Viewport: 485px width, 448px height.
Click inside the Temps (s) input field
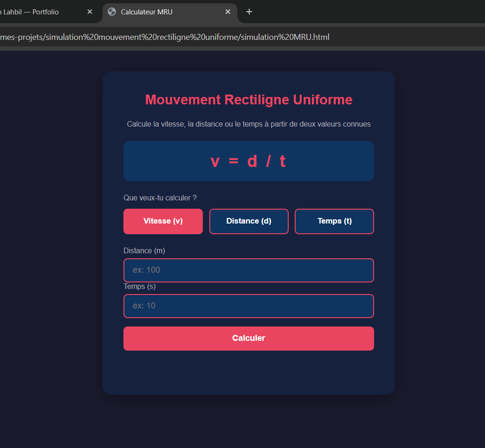coord(249,306)
